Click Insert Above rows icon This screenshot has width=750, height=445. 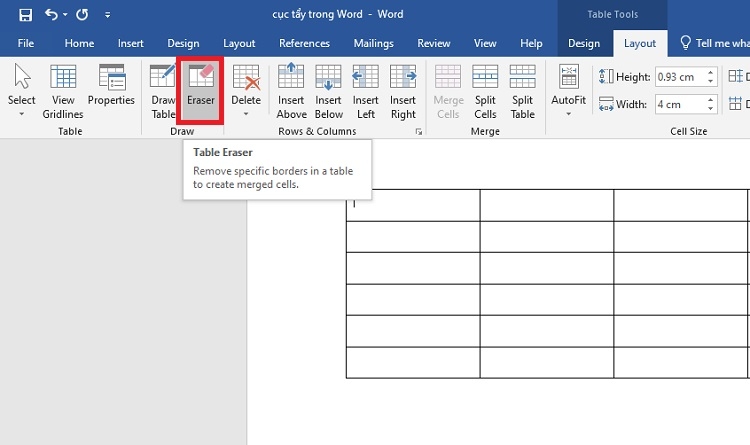pyautogui.click(x=291, y=90)
